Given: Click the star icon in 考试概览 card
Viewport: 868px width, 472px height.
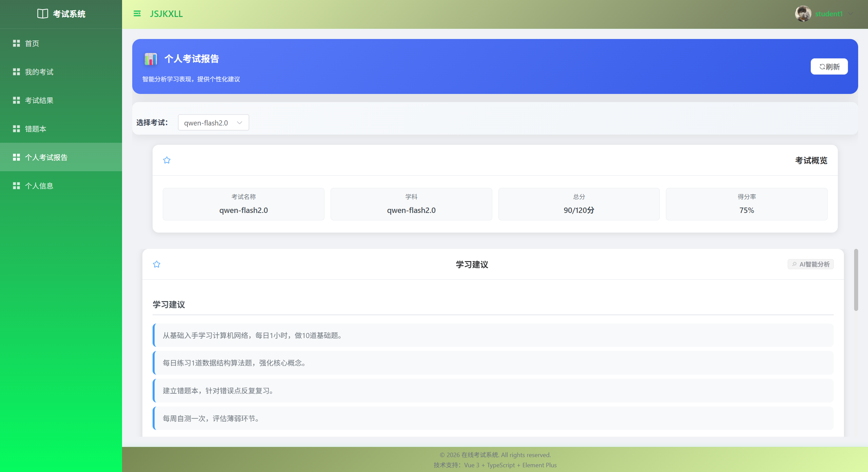Looking at the screenshot, I should click(167, 160).
